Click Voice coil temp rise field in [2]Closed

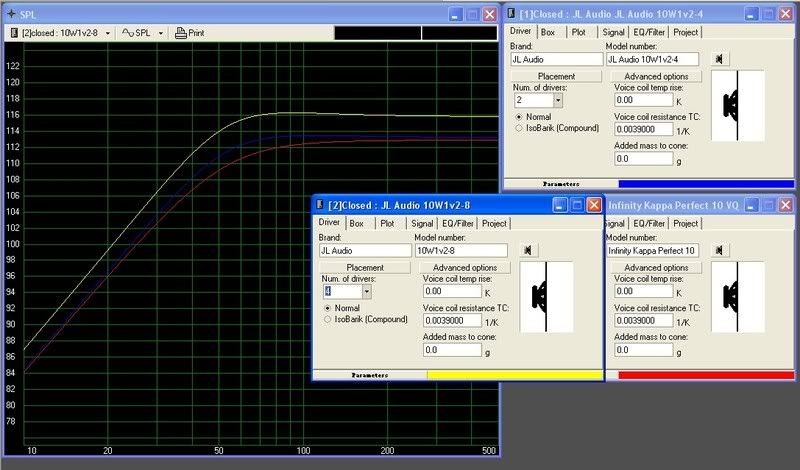point(452,291)
